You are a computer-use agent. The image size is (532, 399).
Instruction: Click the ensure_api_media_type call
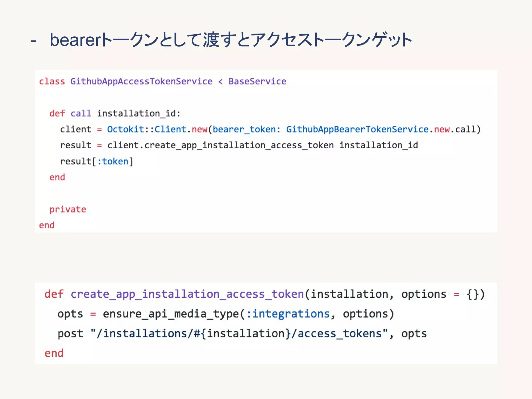point(171,314)
